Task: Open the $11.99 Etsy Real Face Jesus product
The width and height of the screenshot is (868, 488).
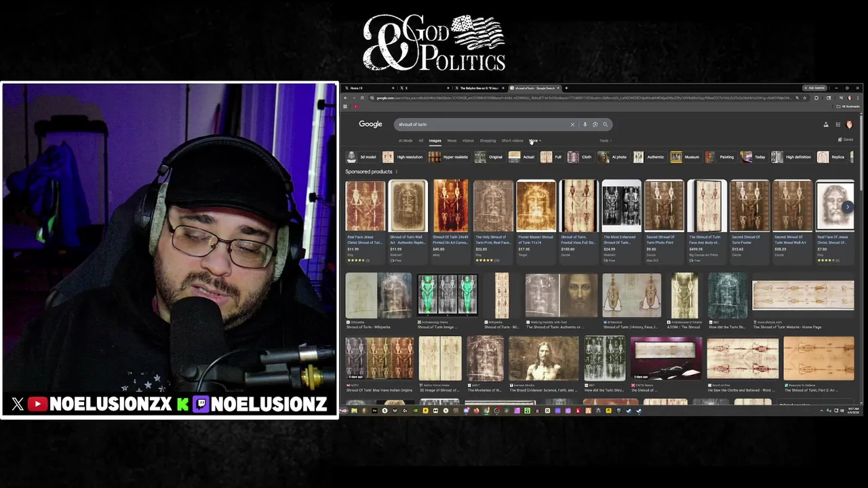Action: 365,221
